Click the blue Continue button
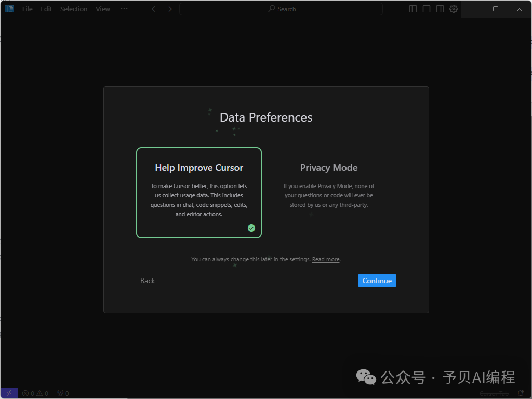Image resolution: width=532 pixels, height=399 pixels. click(377, 281)
